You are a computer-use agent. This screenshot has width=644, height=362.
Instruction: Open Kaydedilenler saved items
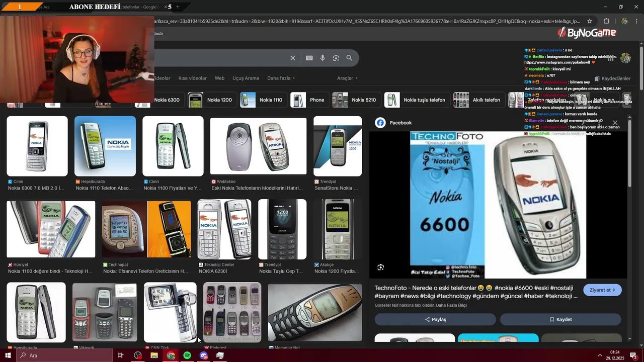coord(612,78)
